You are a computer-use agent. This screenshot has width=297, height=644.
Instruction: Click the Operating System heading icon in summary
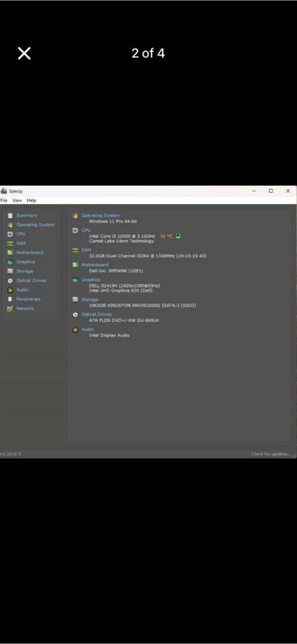[75, 216]
